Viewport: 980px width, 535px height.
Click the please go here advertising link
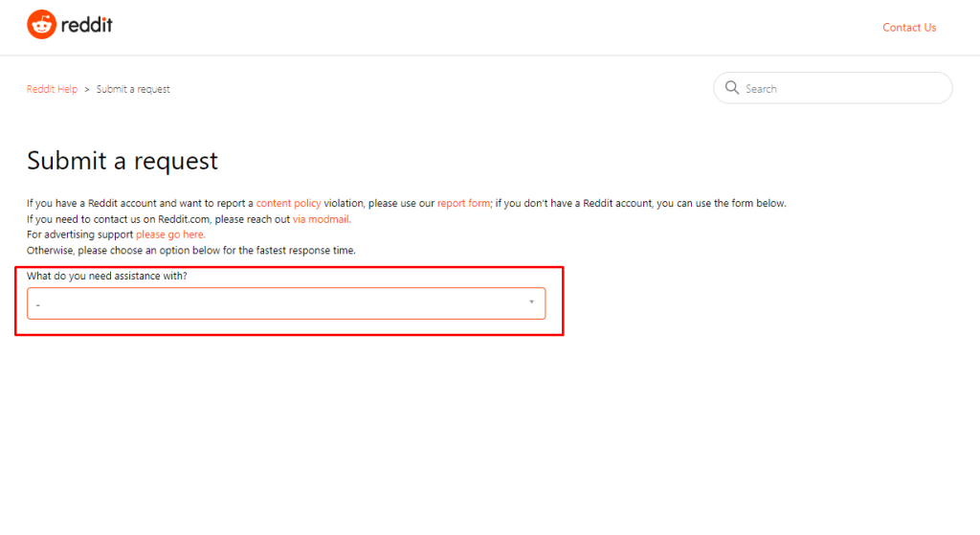(x=170, y=234)
